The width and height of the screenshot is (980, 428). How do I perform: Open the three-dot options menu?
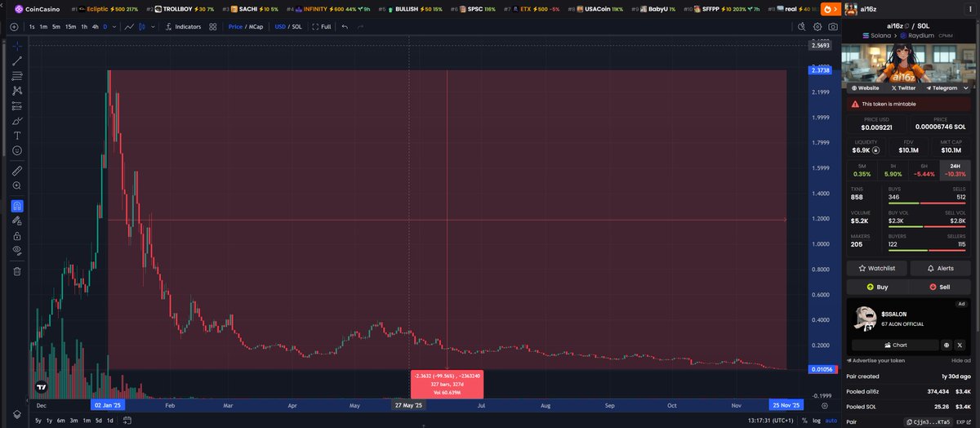click(970, 9)
